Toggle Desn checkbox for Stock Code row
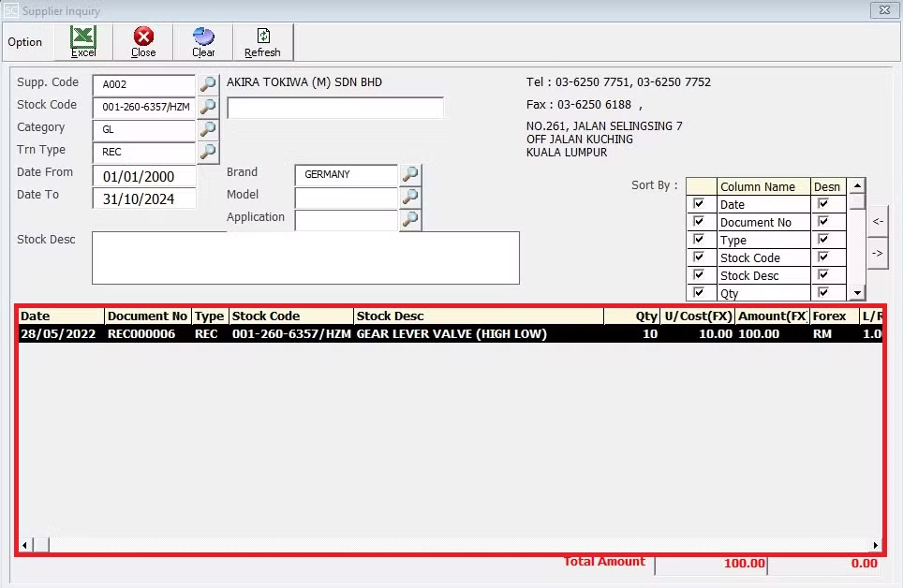The width and height of the screenshot is (903, 588). [x=823, y=257]
